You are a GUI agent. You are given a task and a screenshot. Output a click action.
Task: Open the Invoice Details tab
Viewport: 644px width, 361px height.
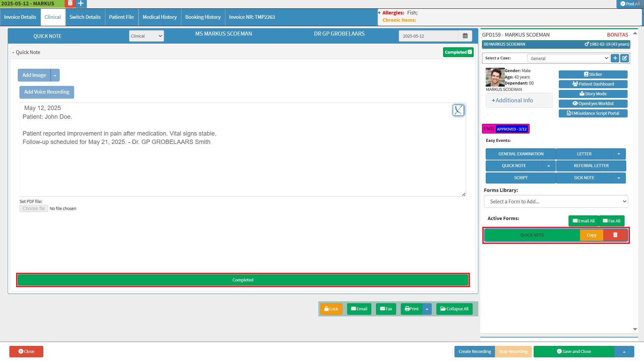tap(20, 17)
